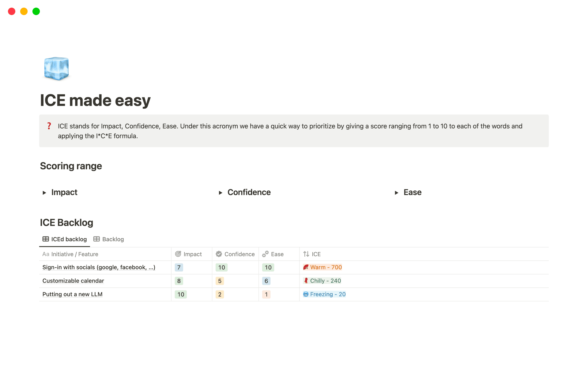
Task: Click the Confidence column badge icon
Action: (219, 254)
